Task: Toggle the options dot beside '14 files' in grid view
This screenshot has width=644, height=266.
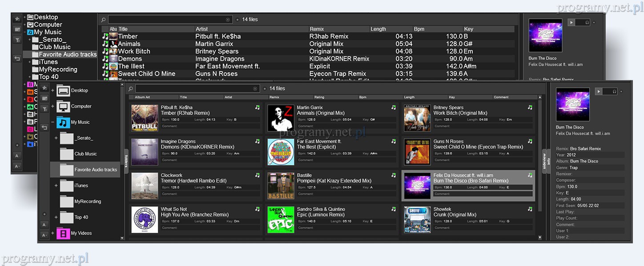Action: 265,89
